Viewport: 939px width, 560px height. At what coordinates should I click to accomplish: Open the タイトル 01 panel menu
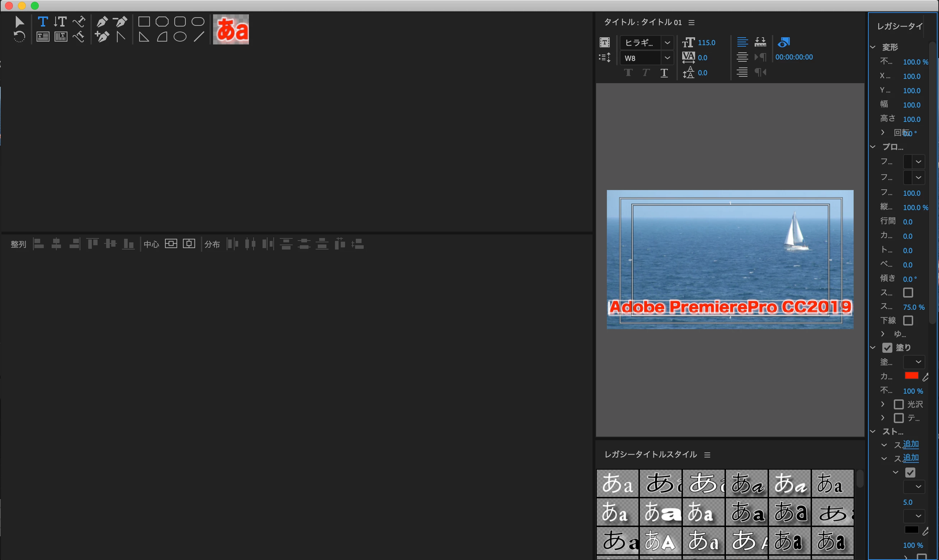(692, 23)
